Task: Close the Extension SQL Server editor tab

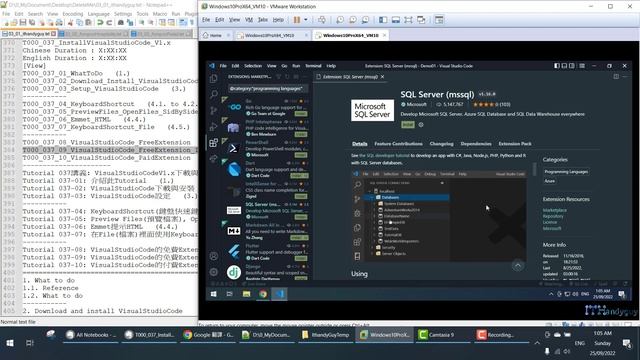Action: pyautogui.click(x=382, y=77)
